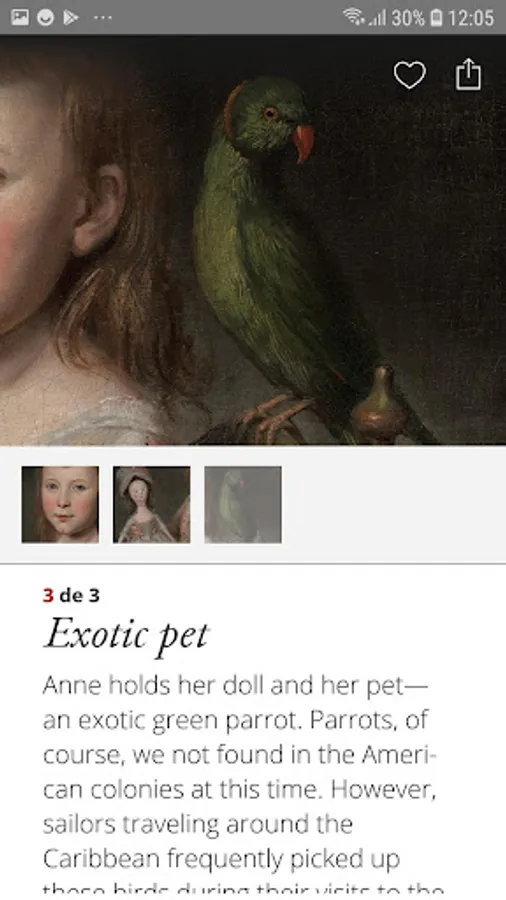The image size is (506, 900).
Task: Select the faded parrot thumbnail
Action: pyautogui.click(x=243, y=505)
